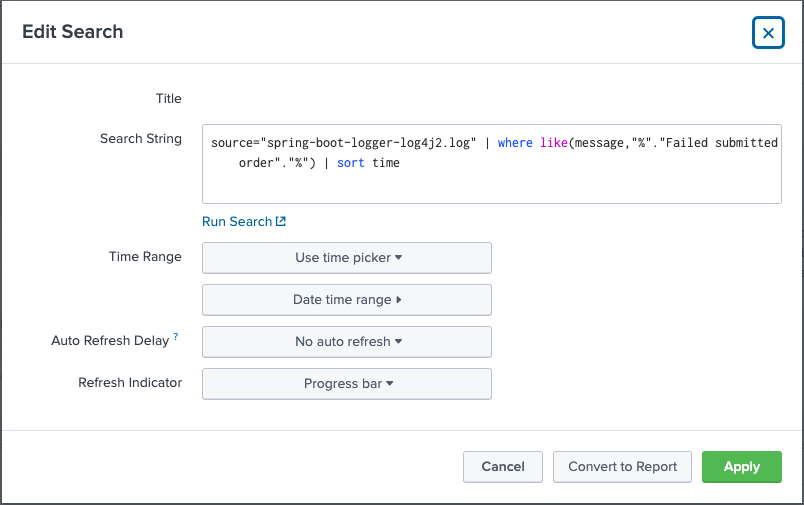Screen dimensions: 804x505
Task: Click the Run Search link
Action: [237, 222]
